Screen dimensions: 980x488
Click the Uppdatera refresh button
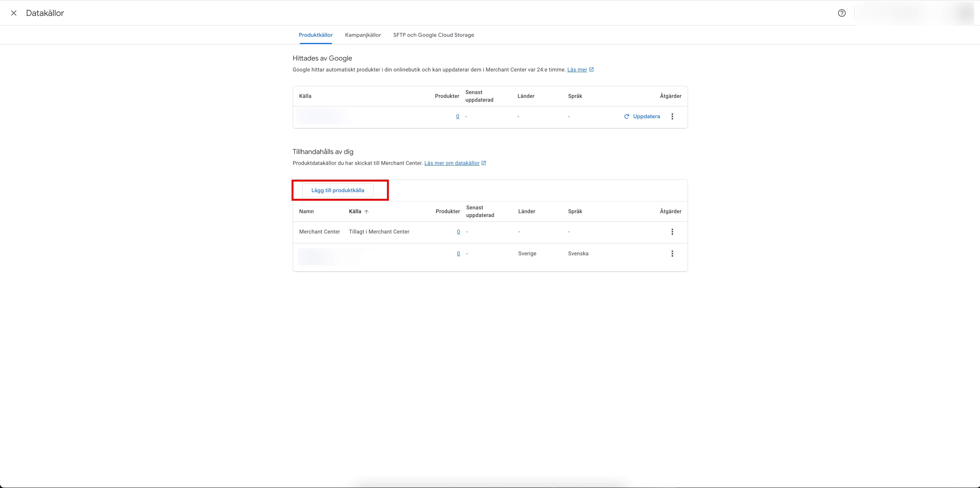coord(642,116)
